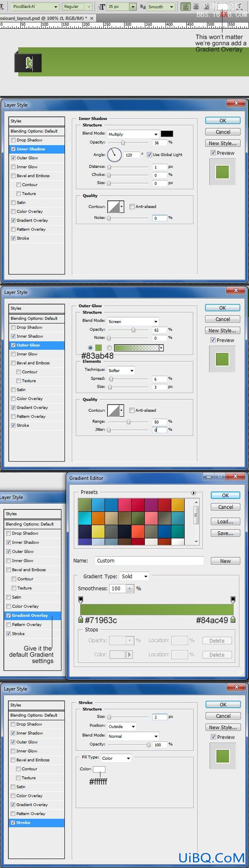This screenshot has width=249, height=868.
Task: Enable Drop Shadow checkbox in Inner Shadow dialog
Action: (x=13, y=140)
